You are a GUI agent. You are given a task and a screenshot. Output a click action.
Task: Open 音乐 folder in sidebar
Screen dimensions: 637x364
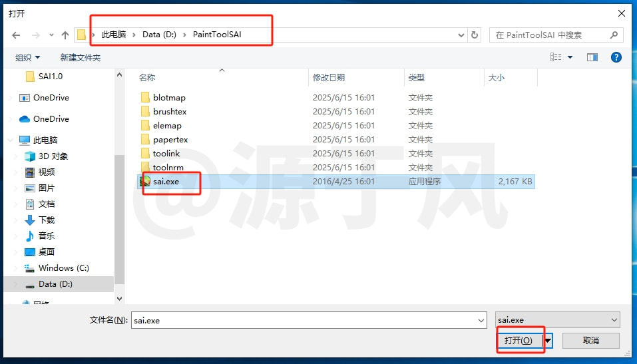click(47, 236)
